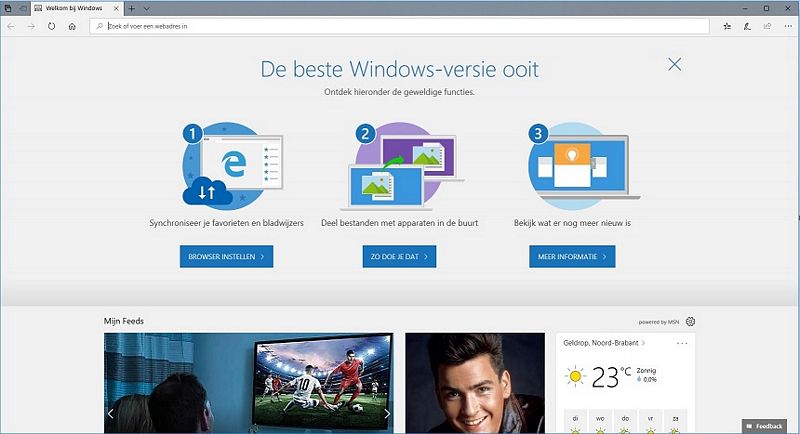The width and height of the screenshot is (800, 434).
Task: Open feed settings gear icon
Action: click(x=690, y=321)
